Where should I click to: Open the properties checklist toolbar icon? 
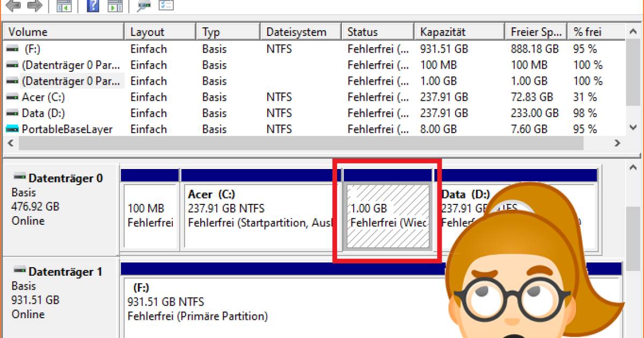[x=166, y=6]
